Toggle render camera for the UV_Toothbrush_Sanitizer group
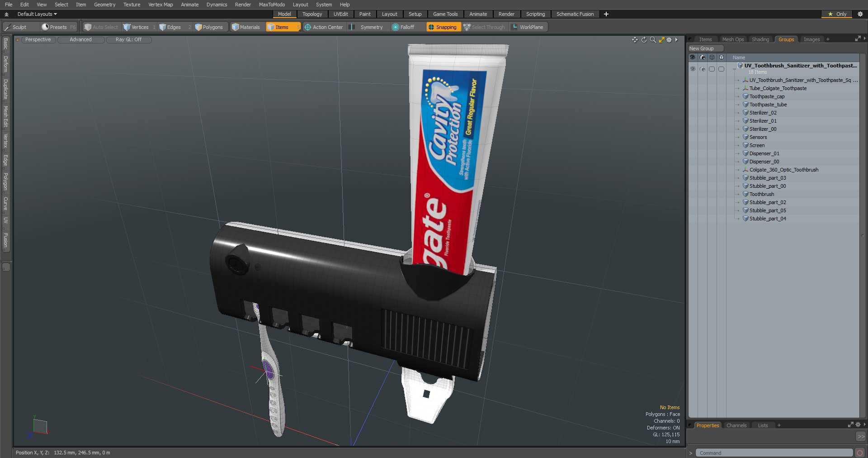The height and width of the screenshot is (458, 868). tap(703, 69)
